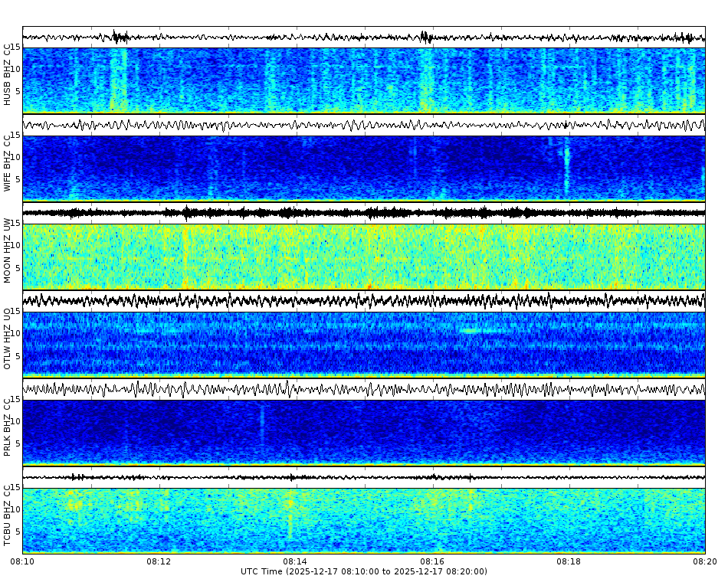Image resolution: width=728 pixels, height=579 pixels.
Task: Click the TCBU BHZ CC station label
Action: pos(8,519)
